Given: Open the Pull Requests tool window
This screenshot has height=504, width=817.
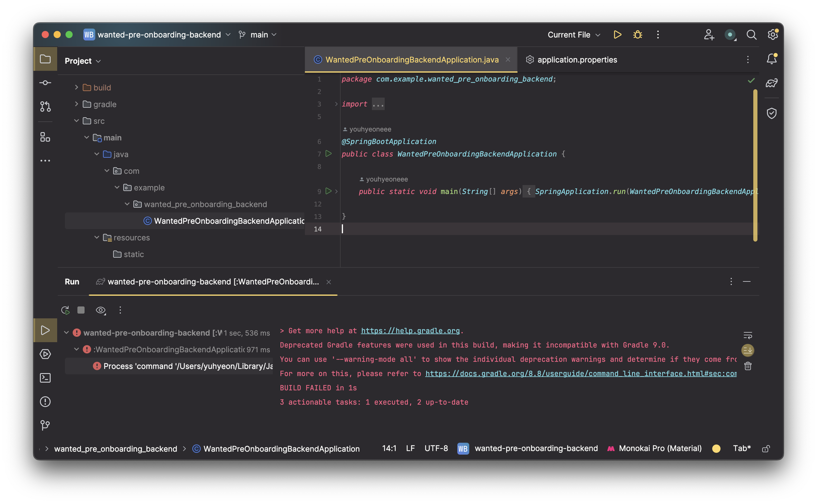Looking at the screenshot, I should pyautogui.click(x=45, y=106).
